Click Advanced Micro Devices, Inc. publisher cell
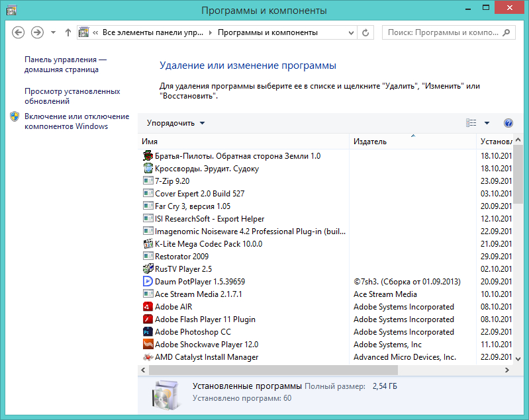529x420 pixels. 405,357
